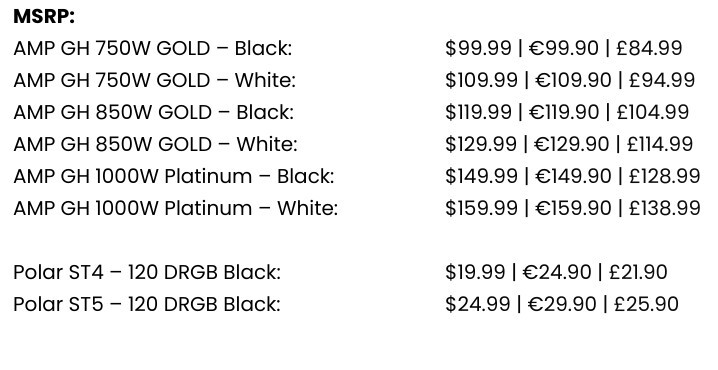The height and width of the screenshot is (370, 718).
Task: Click the AMP GH 850W GOLD White label
Action: (155, 144)
